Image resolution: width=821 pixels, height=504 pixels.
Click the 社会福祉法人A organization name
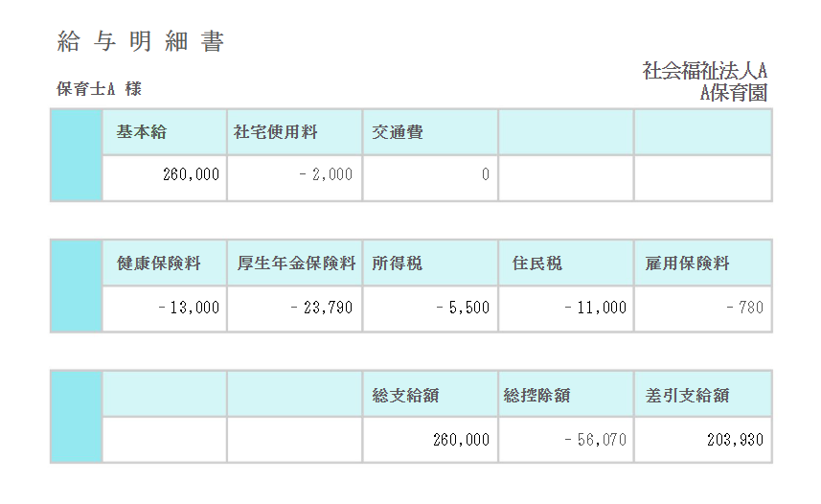tap(705, 71)
